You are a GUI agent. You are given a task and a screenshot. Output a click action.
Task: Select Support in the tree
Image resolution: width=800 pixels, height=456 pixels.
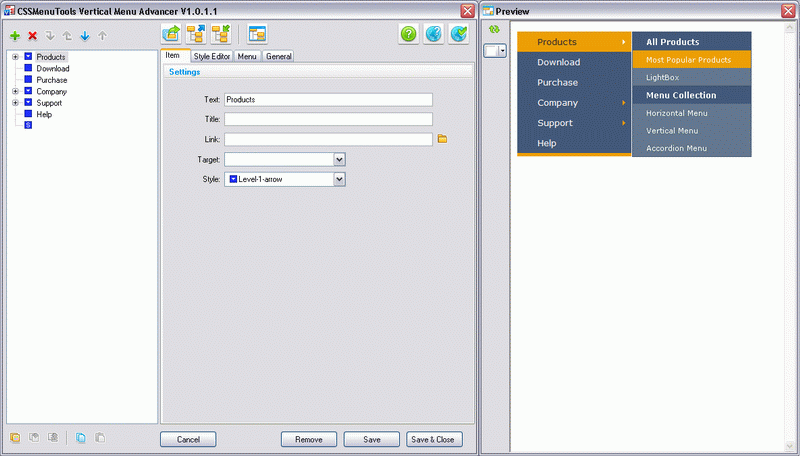point(49,103)
